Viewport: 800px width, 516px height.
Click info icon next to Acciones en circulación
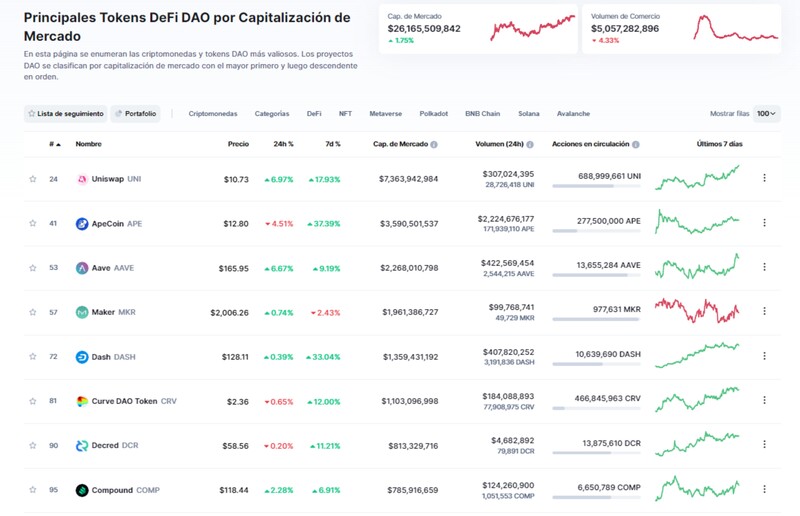point(636,144)
